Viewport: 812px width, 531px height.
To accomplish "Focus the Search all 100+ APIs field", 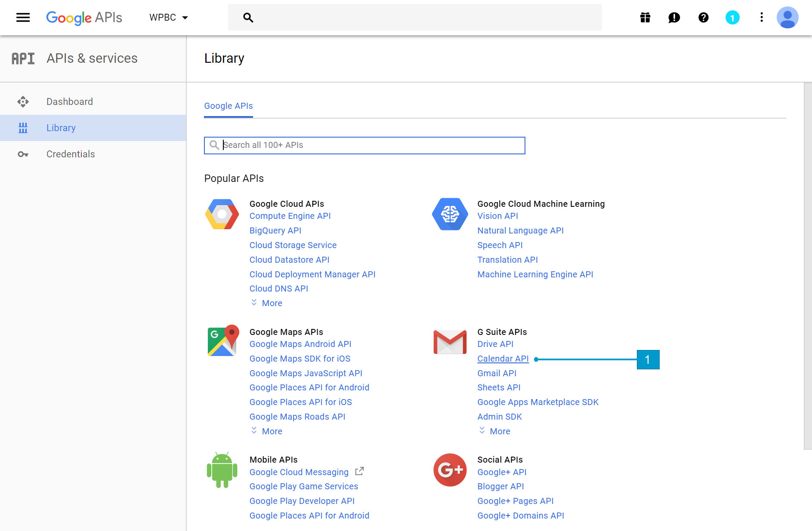I will pos(370,145).
